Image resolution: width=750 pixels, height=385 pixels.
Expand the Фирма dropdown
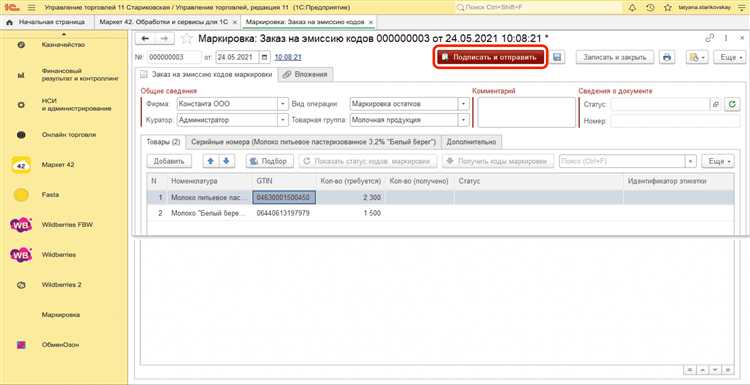pos(282,104)
